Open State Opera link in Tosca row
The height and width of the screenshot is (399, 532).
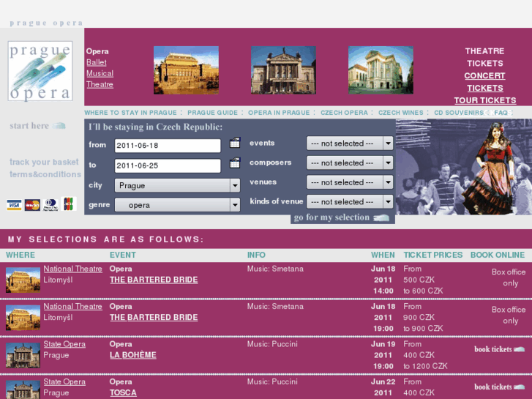[x=64, y=382]
